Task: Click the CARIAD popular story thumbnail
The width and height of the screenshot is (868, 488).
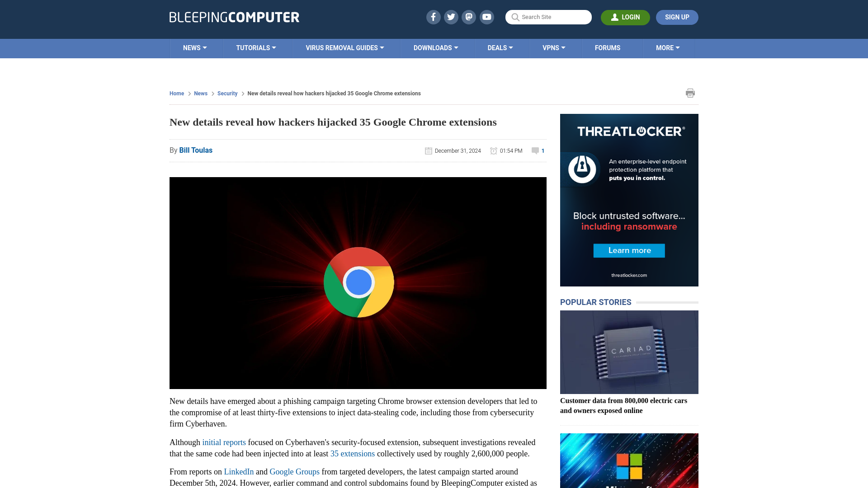Action: (x=629, y=352)
